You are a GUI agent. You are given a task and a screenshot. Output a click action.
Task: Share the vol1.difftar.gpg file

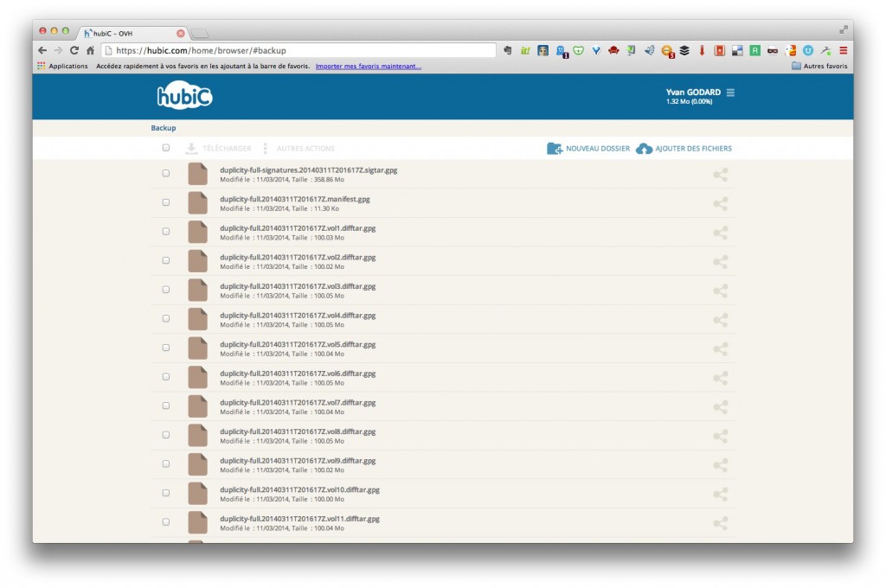point(720,233)
